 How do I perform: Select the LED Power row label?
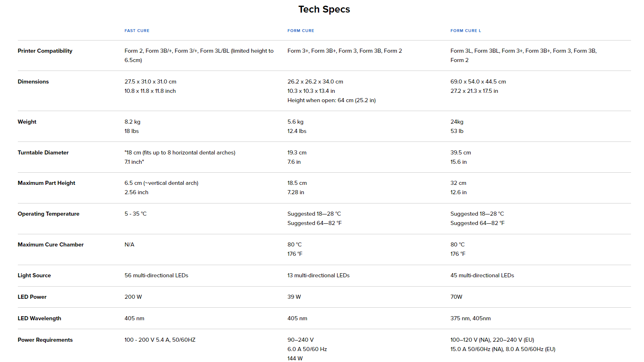32,297
